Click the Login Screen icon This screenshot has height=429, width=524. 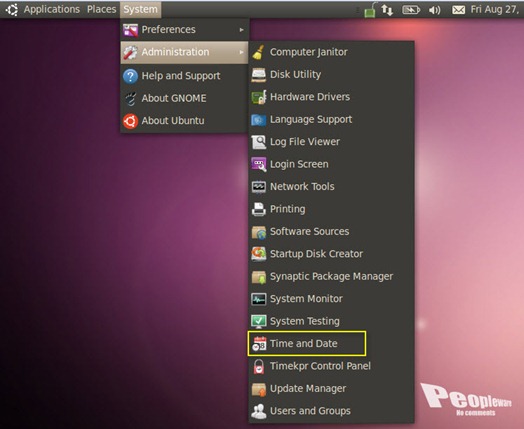(258, 164)
